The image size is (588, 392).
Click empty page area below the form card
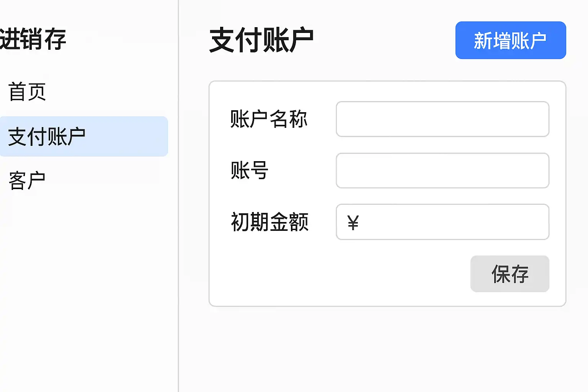click(383, 348)
